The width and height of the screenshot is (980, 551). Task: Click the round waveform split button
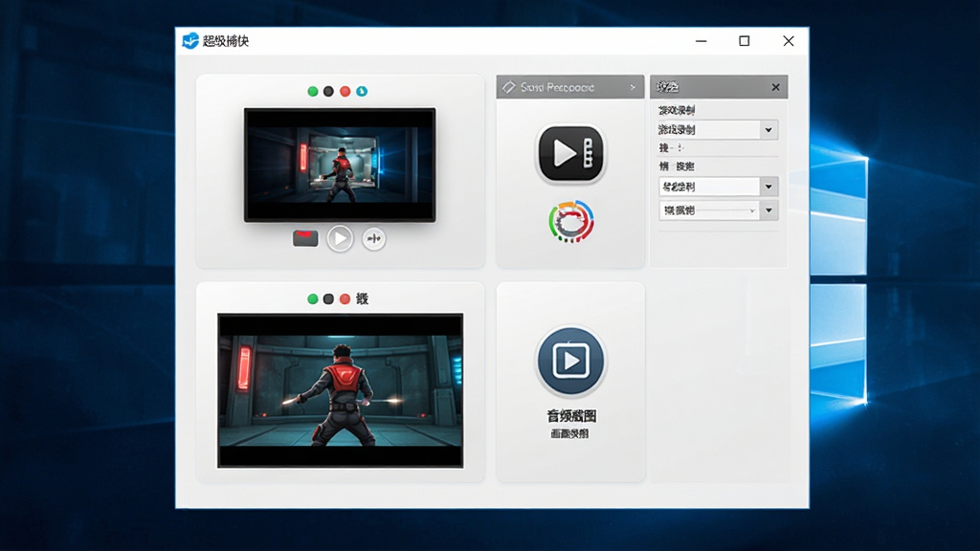coord(374,238)
